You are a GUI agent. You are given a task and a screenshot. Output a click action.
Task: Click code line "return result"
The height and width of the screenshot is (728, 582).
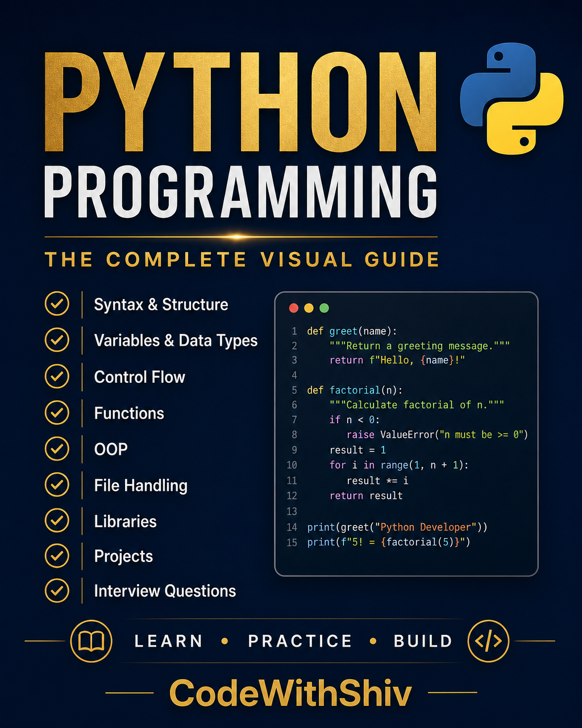pos(366,495)
